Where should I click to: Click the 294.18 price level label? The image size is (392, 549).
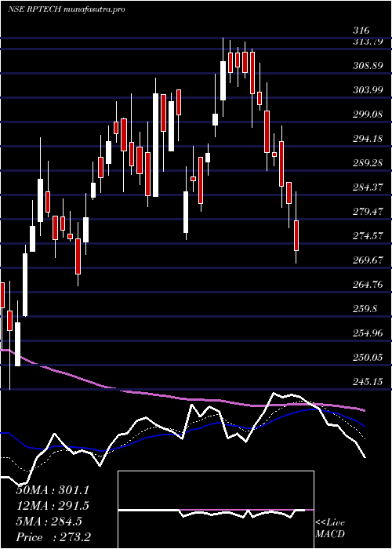(367, 139)
